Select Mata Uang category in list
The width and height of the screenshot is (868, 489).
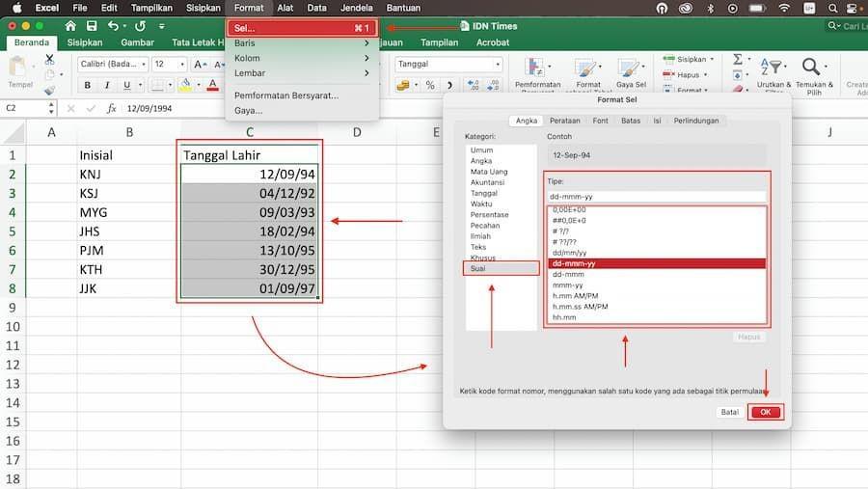[x=501, y=172]
